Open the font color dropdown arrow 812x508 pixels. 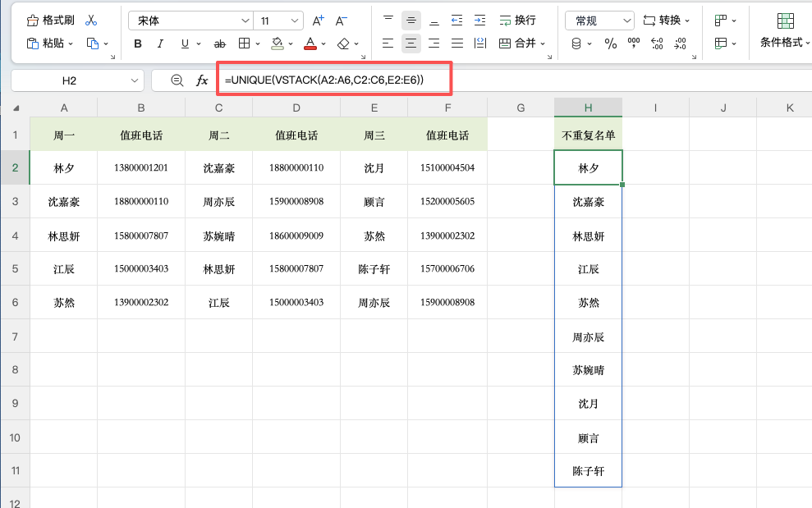pos(323,44)
